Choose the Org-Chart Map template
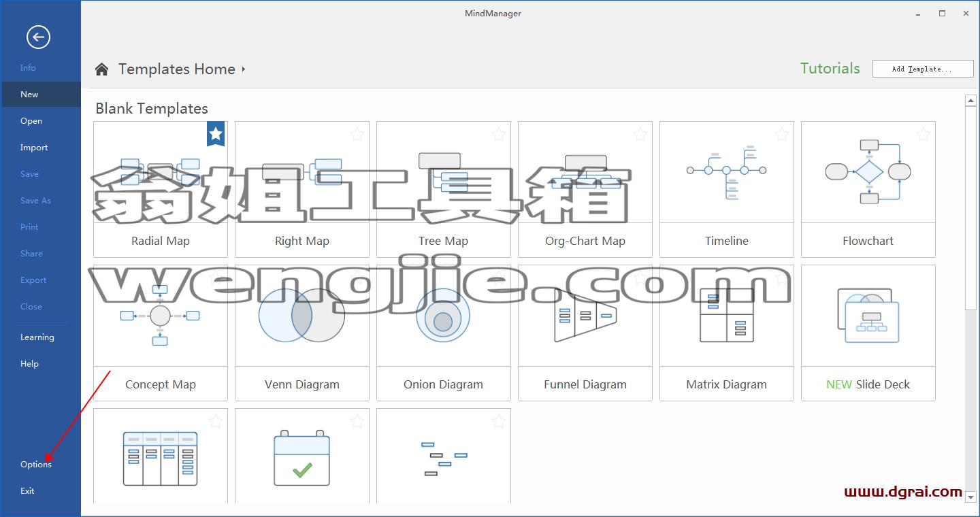Viewport: 980px width, 517px height. [x=585, y=189]
